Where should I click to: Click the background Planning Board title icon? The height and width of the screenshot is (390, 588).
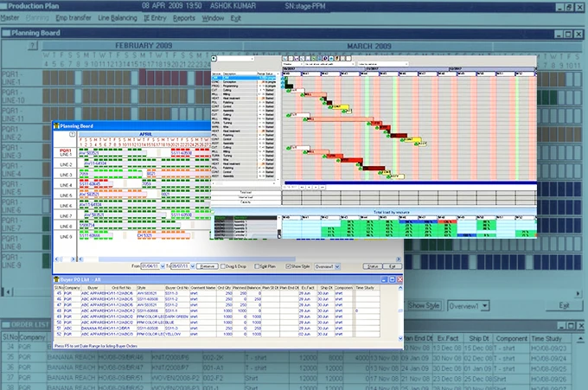[x=4, y=32]
